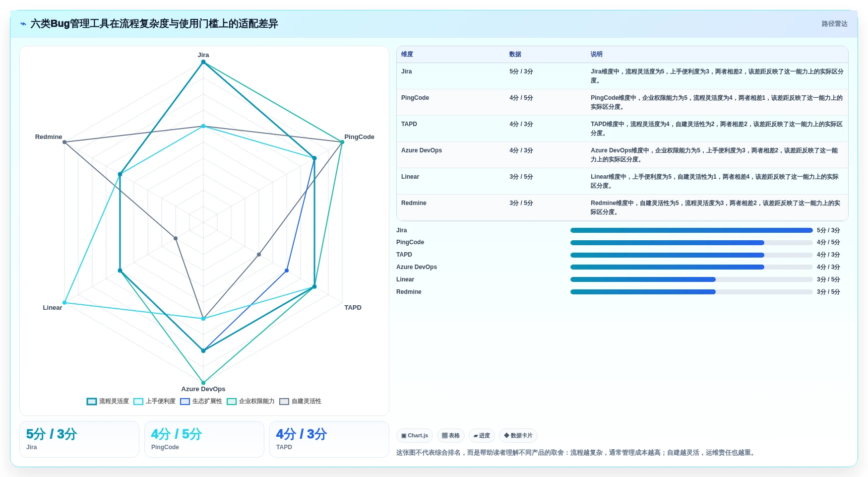Toggle the 流程灵活度 legend swatch

pos(92,402)
